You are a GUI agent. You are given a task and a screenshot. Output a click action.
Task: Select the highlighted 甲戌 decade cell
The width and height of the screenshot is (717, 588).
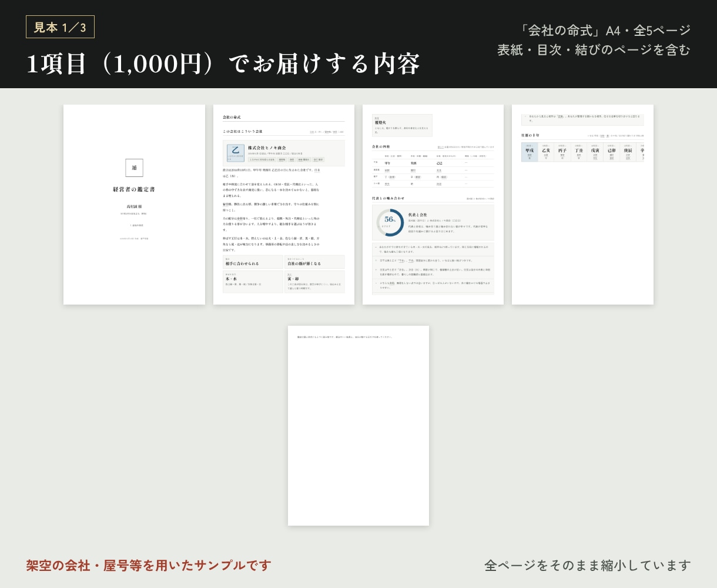coord(530,152)
